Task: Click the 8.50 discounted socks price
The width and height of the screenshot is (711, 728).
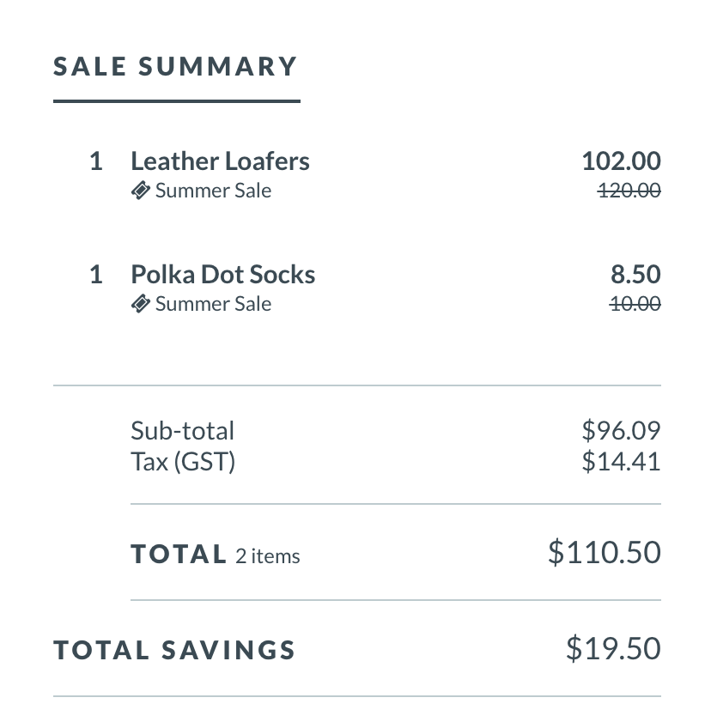Action: [635, 275]
